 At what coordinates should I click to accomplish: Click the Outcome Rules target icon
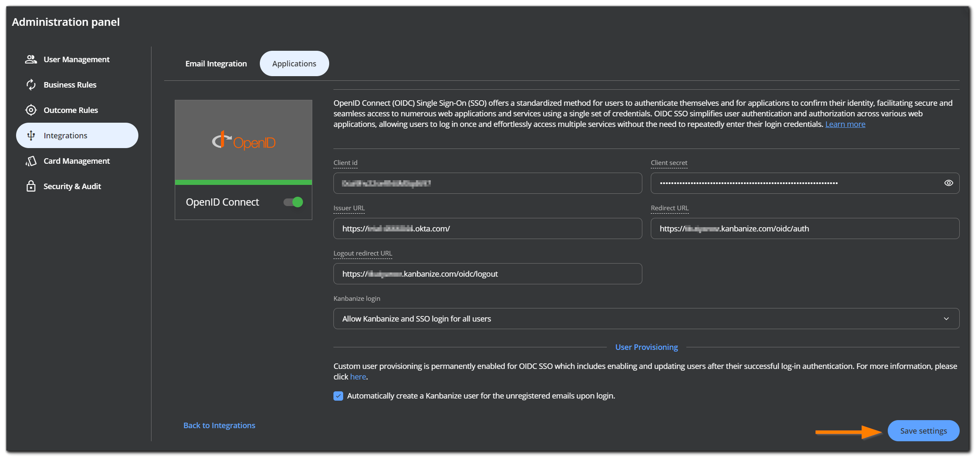pos(31,110)
